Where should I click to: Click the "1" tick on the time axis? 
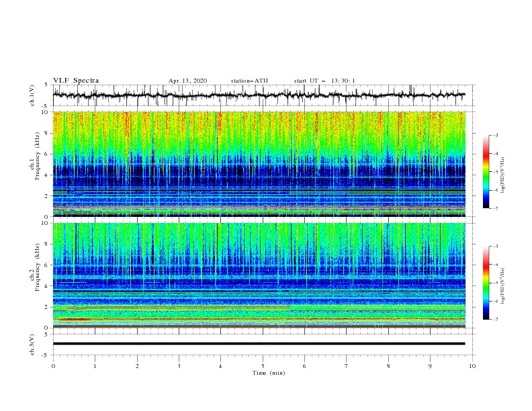click(x=95, y=366)
